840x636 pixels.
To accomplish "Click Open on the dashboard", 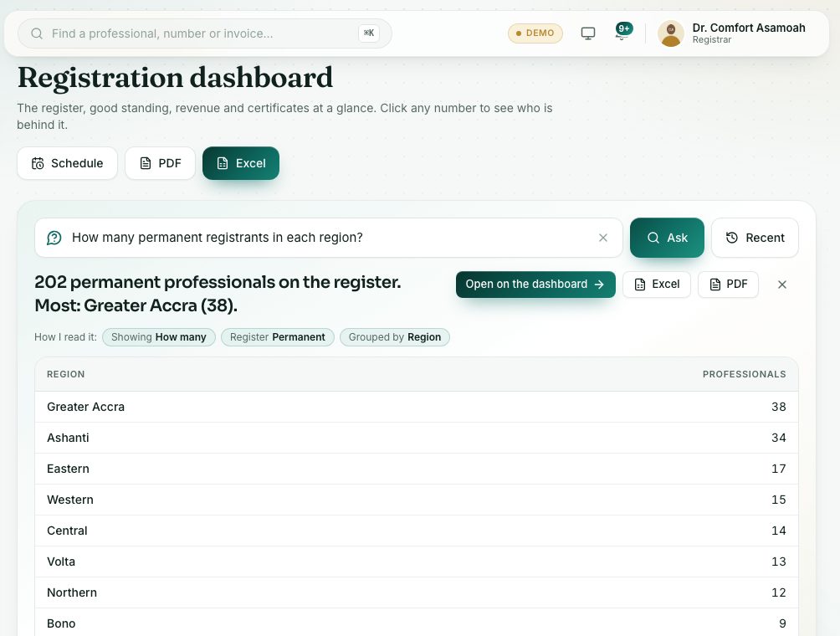I will pos(535,285).
